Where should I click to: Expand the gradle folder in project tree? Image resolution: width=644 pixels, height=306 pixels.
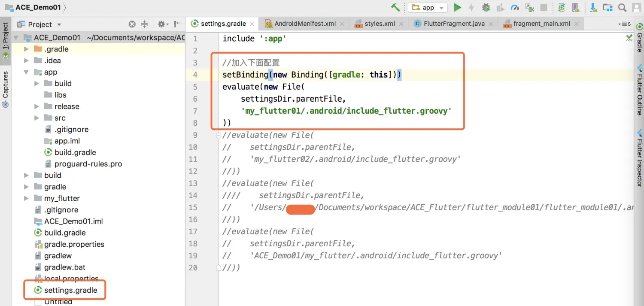[x=27, y=187]
